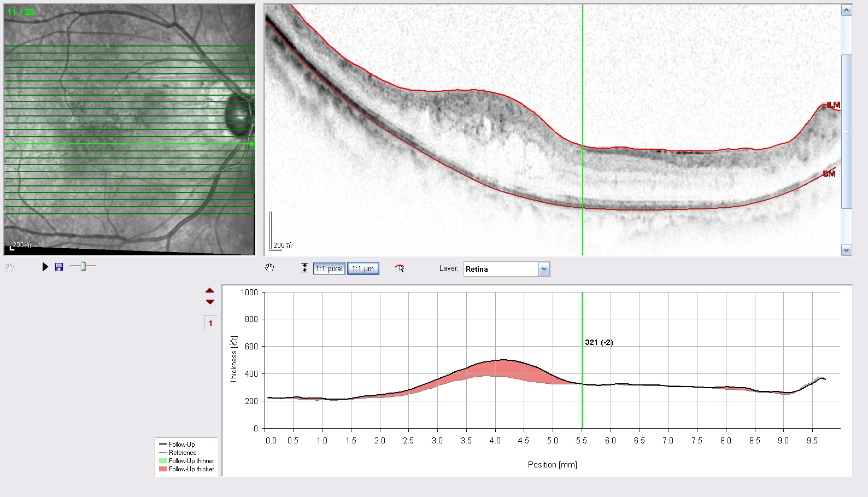Image resolution: width=868 pixels, height=497 pixels.
Task: Play the B-scan sequence movie
Action: [x=45, y=267]
